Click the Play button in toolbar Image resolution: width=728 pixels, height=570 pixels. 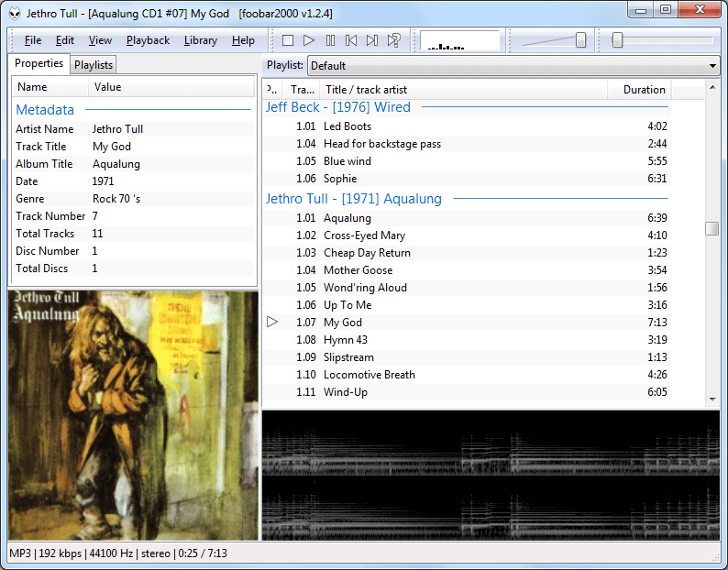tap(309, 40)
